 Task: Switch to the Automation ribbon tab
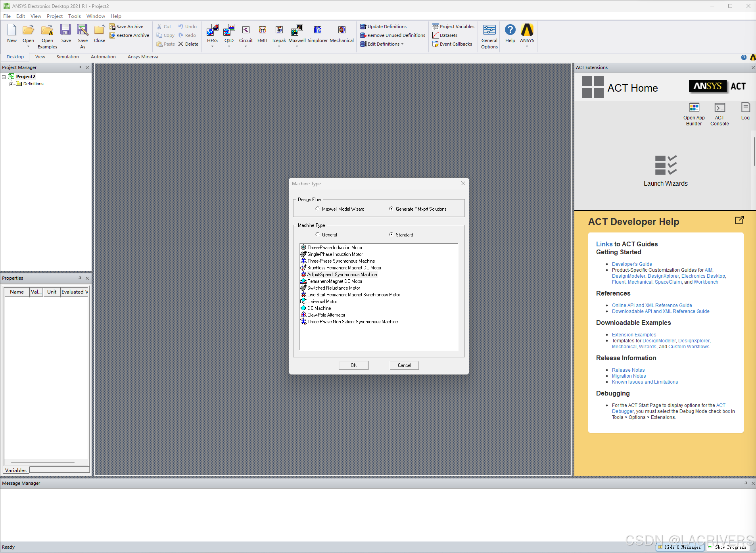[103, 57]
